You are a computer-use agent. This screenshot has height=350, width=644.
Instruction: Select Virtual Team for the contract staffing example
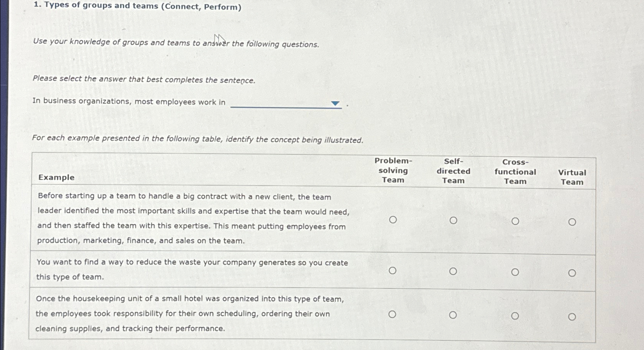(572, 222)
